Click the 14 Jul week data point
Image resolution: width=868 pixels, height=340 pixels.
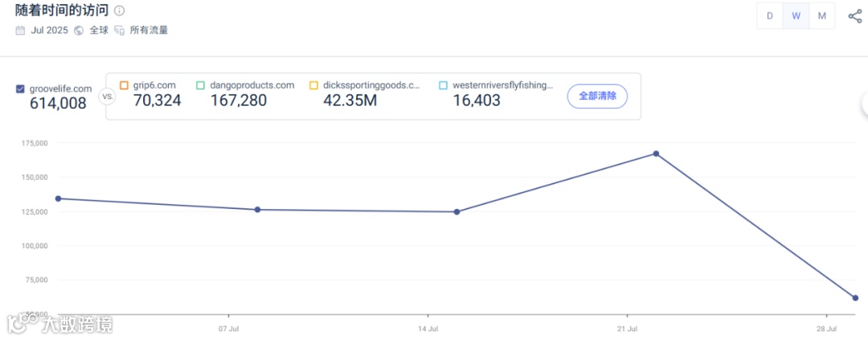457,211
